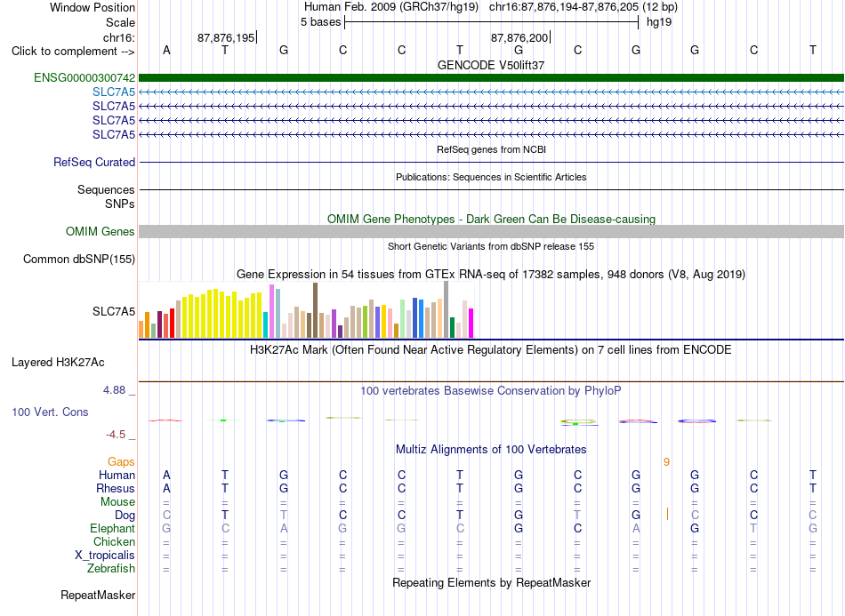Screen dimensions: 845x616
Task: Click the 4.88 upper conservation scale value
Action: pyautogui.click(x=114, y=390)
